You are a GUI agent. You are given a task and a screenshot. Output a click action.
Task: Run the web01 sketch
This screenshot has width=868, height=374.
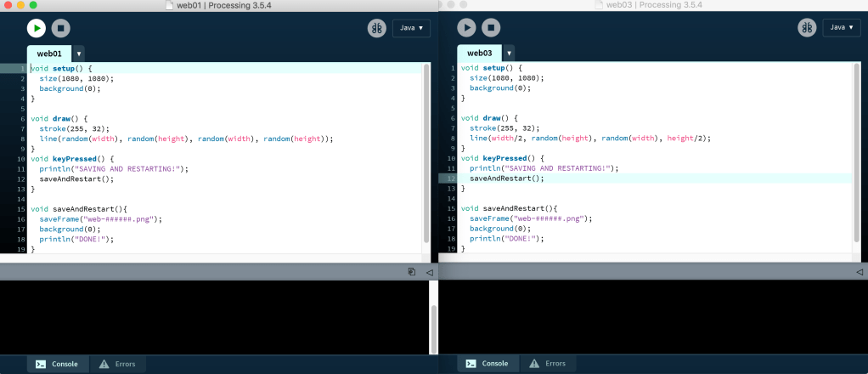pyautogui.click(x=36, y=28)
